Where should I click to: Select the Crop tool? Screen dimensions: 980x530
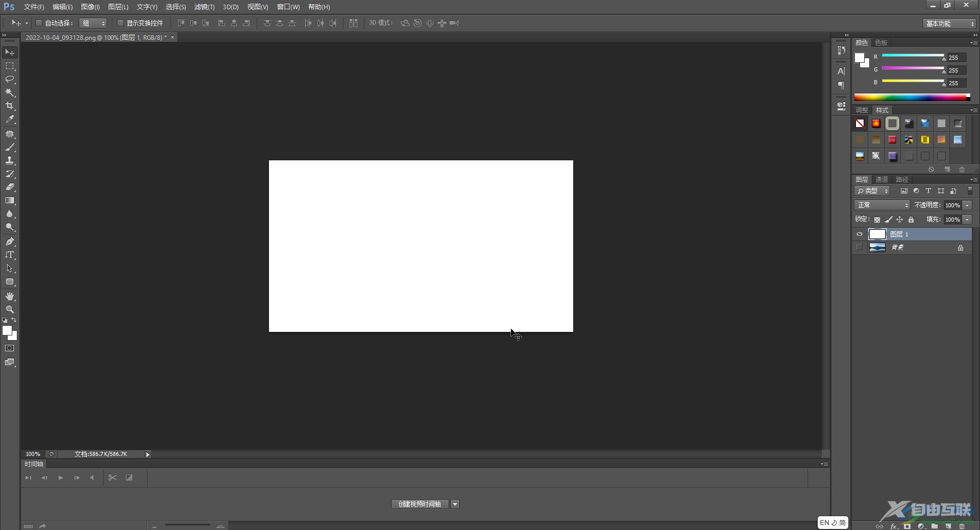pyautogui.click(x=10, y=106)
